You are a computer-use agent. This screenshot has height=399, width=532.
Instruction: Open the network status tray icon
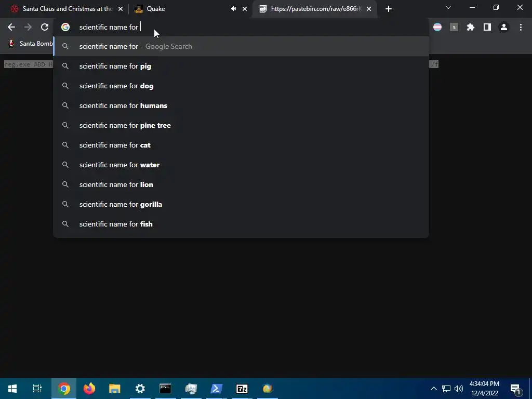coord(446,389)
